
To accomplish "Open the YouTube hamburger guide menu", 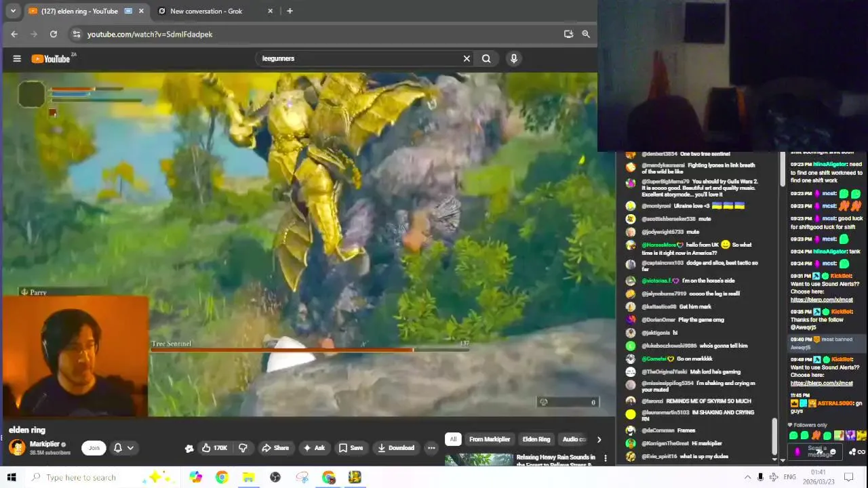I will pyautogui.click(x=17, y=58).
